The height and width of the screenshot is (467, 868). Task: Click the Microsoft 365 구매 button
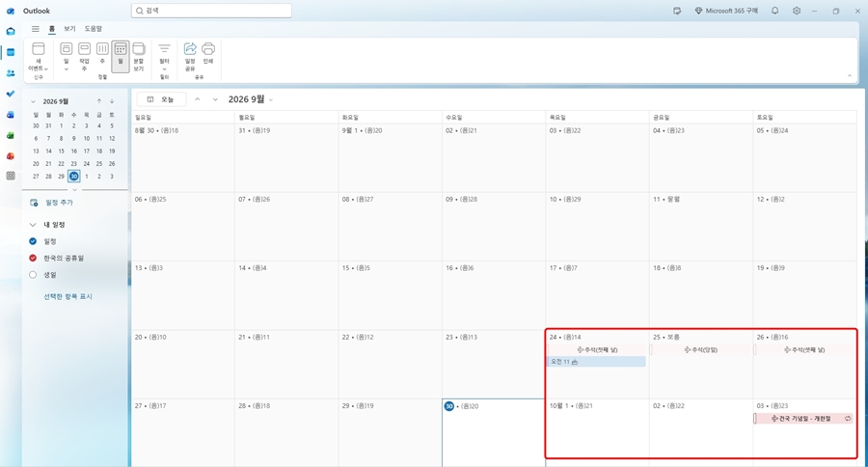tap(725, 11)
